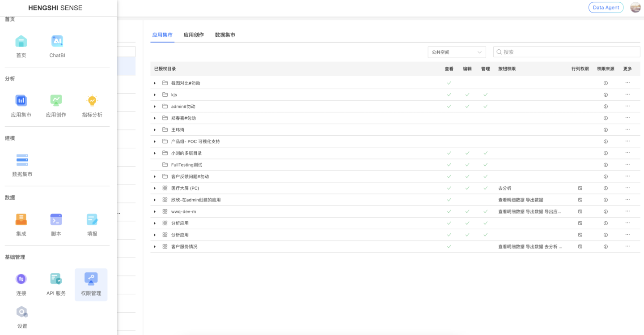Toggle 管理 permission checkmark for FullTesting测试

[485, 165]
